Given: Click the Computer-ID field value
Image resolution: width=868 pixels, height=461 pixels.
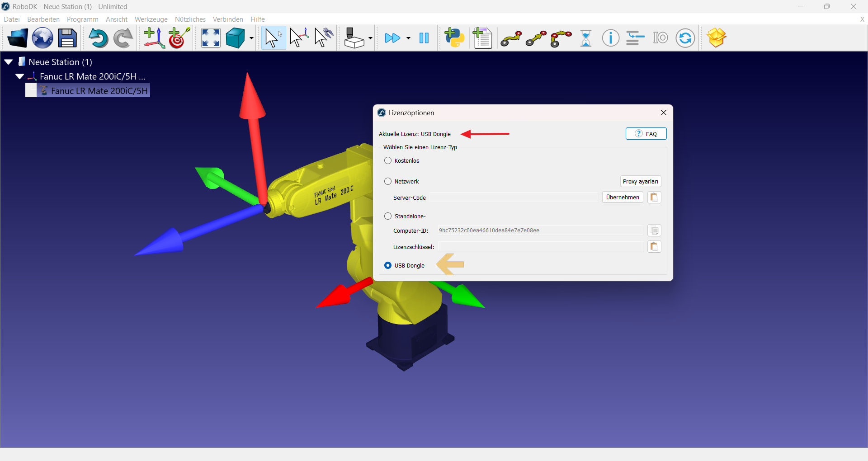Looking at the screenshot, I should [x=540, y=230].
